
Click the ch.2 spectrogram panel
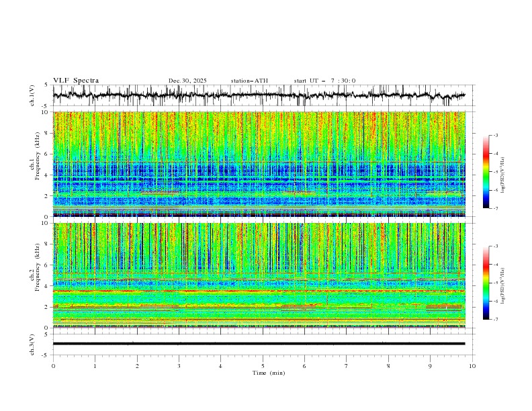pos(259,275)
